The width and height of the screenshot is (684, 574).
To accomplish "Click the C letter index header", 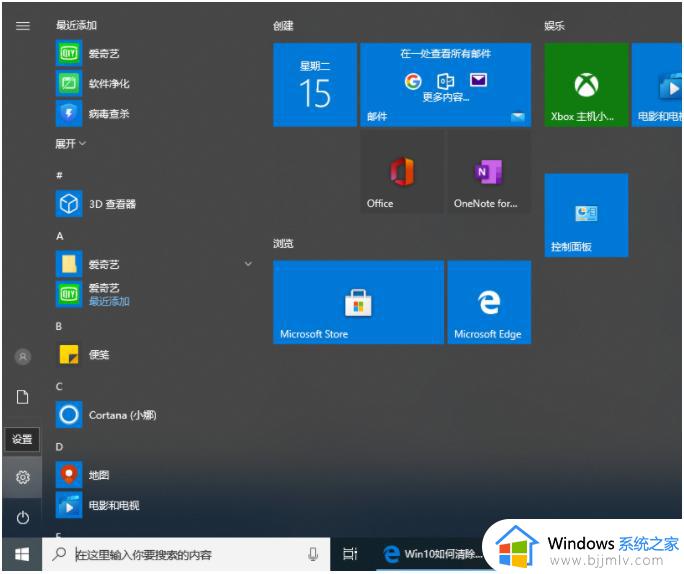I will point(59,386).
